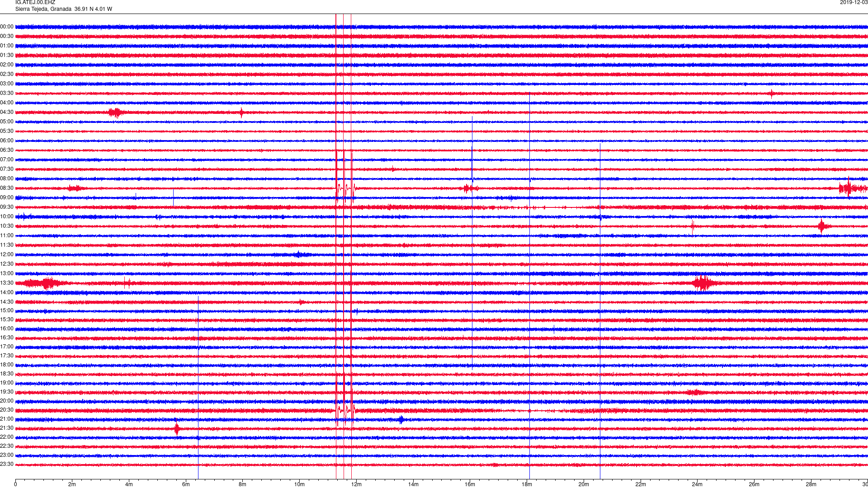
Task: Select the 00:30 time row label
Action: coord(7,37)
